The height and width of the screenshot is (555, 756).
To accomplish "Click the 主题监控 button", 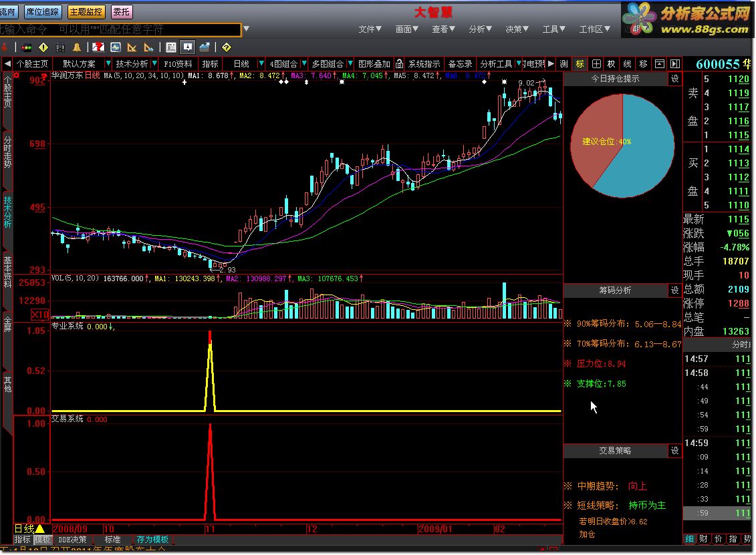I will pyautogui.click(x=86, y=11).
